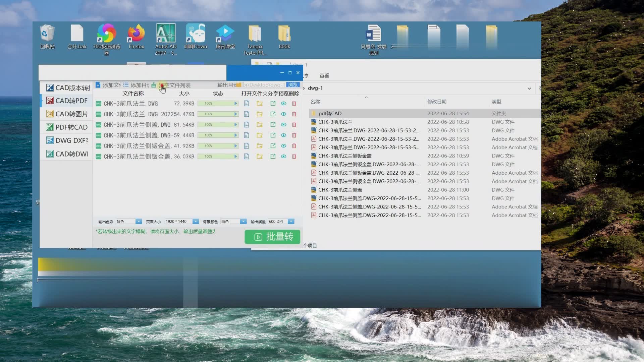Share the 54.47KB file
The width and height of the screenshot is (644, 362).
tap(273, 114)
